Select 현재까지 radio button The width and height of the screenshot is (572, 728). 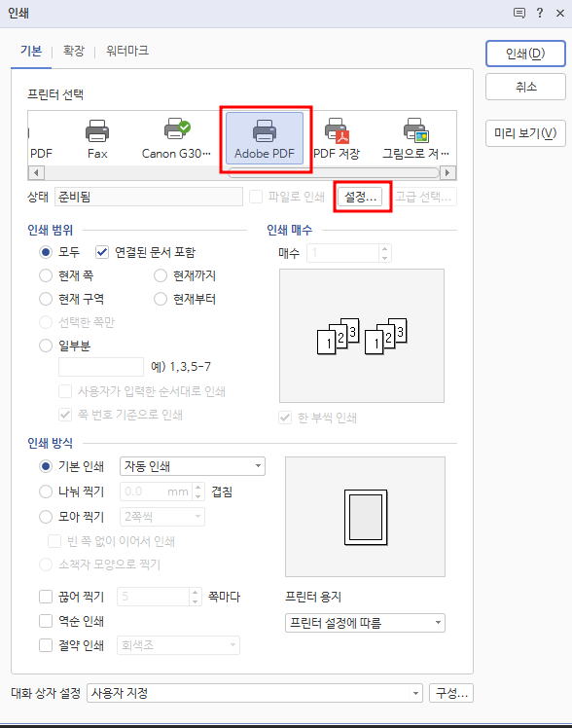pyautogui.click(x=161, y=275)
